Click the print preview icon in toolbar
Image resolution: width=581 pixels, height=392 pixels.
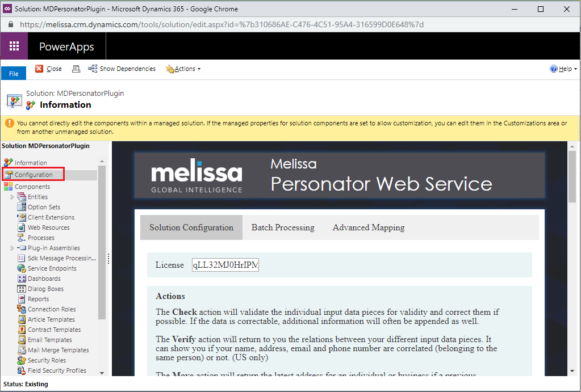(76, 69)
